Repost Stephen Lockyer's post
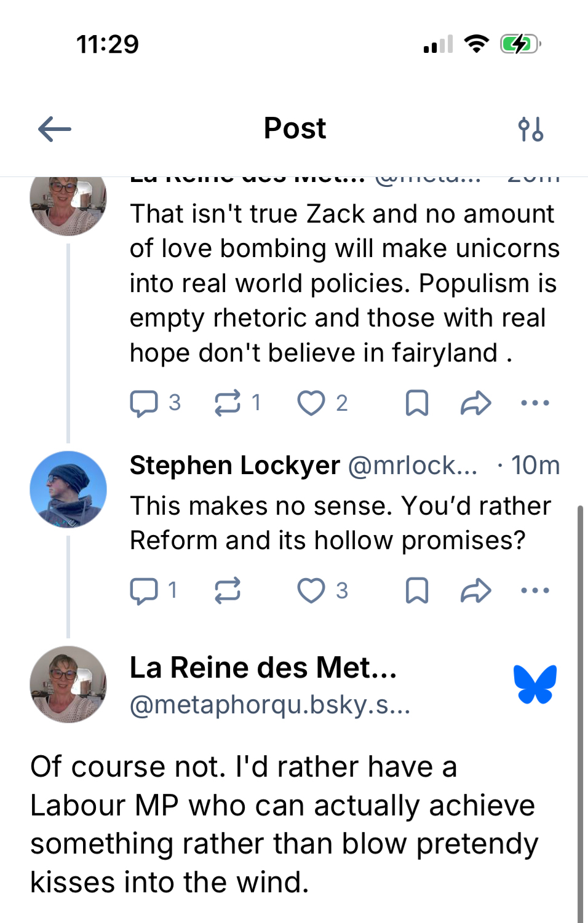The image size is (588, 923). [x=228, y=591]
